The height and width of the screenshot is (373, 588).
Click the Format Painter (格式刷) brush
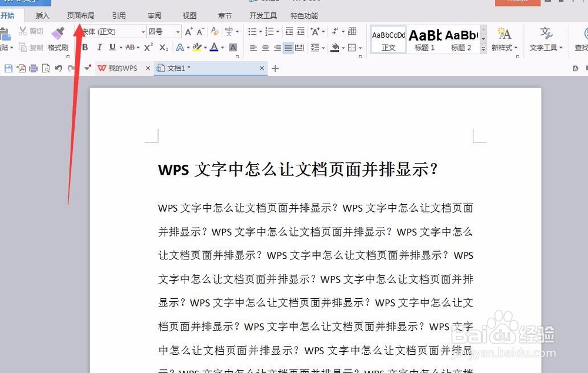pyautogui.click(x=58, y=39)
